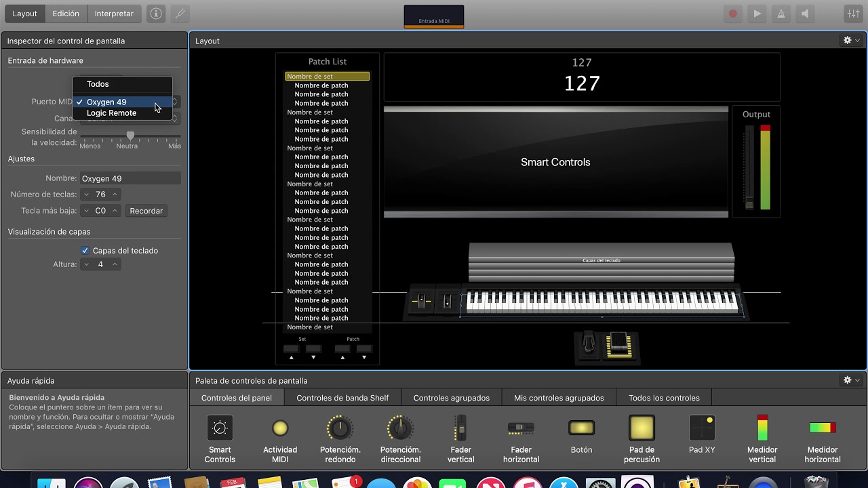This screenshot has width=868, height=488.
Task: Open the tuner tool in toolbar
Action: tap(180, 14)
